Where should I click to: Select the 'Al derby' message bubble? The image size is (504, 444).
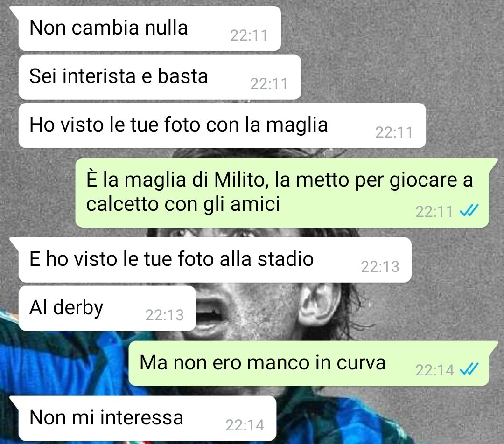[107, 308]
